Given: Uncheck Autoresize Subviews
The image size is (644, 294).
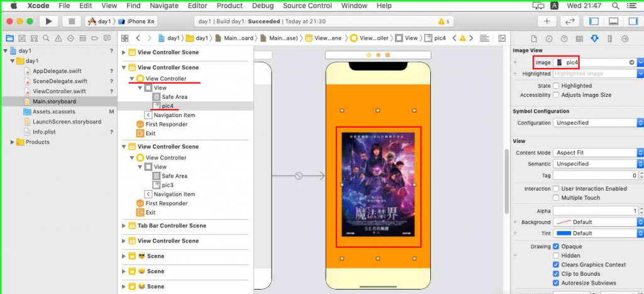Looking at the screenshot, I should point(556,283).
